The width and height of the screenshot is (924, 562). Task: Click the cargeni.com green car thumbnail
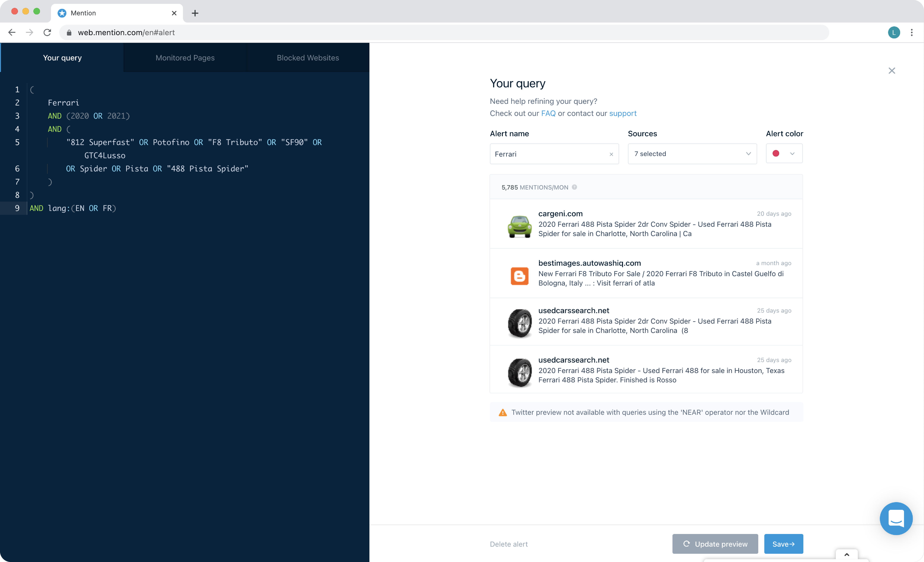[x=519, y=226]
